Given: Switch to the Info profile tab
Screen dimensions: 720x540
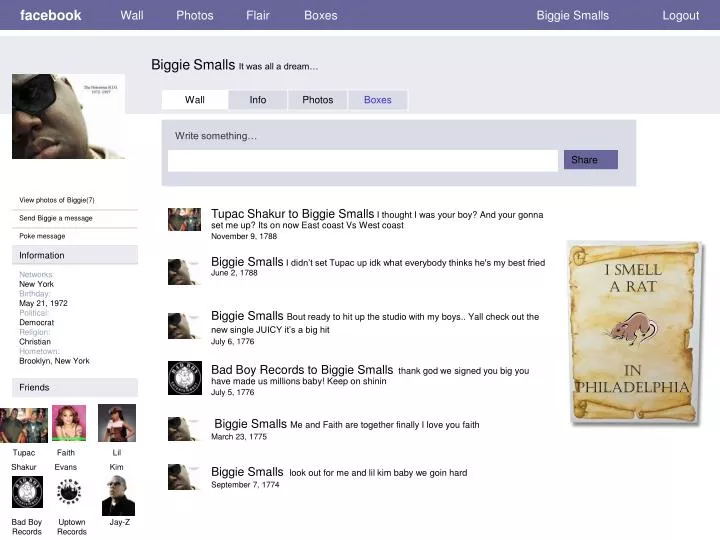Looking at the screenshot, I should [x=258, y=100].
